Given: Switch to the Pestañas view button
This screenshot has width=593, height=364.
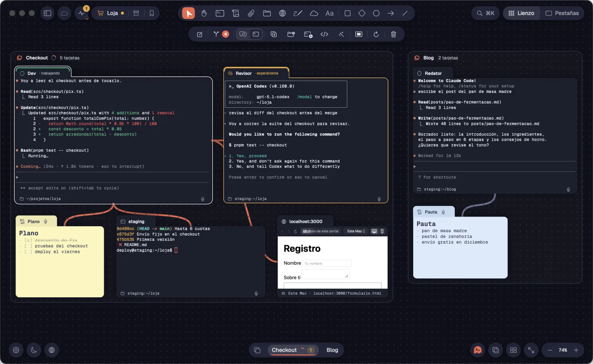Looking at the screenshot, I should pyautogui.click(x=562, y=13).
